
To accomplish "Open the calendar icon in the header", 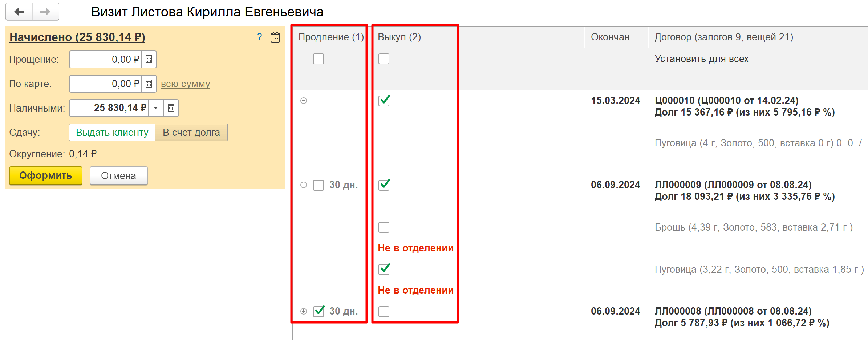I will pyautogui.click(x=275, y=37).
